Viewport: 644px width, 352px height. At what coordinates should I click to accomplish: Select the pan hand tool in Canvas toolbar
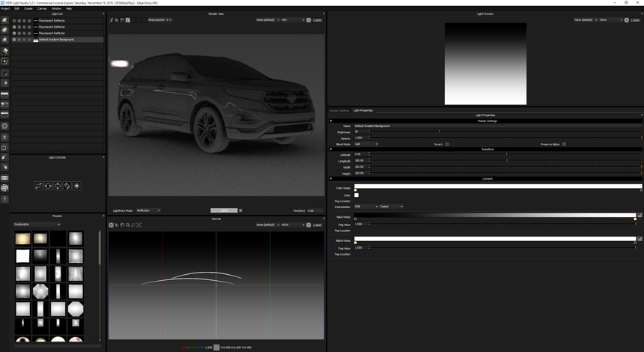pyautogui.click(x=122, y=225)
